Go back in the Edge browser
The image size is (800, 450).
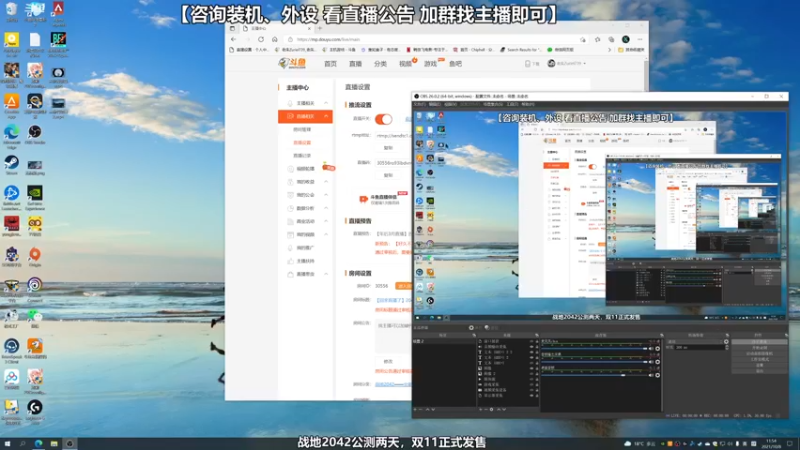click(234, 39)
